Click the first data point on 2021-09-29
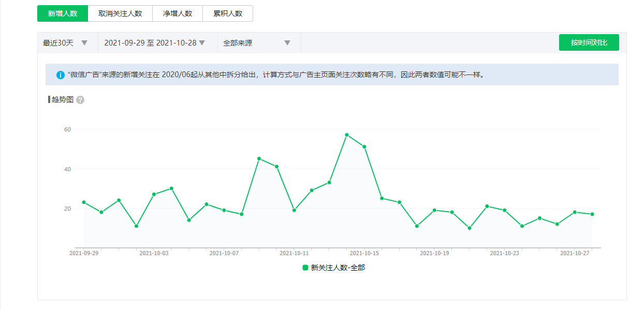Image resolution: width=644 pixels, height=310 pixels. point(84,202)
